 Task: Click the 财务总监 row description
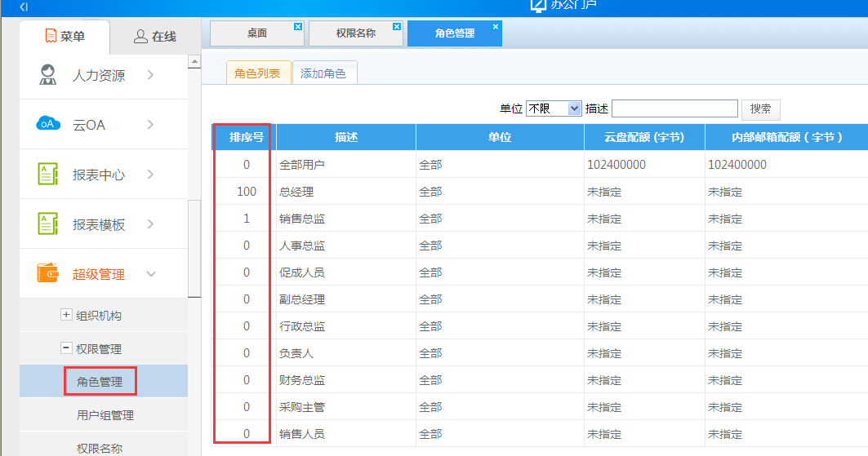[301, 380]
